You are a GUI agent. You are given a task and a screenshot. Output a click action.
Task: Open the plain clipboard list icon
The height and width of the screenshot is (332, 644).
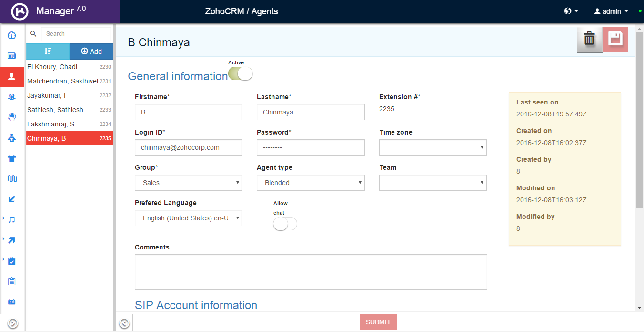pyautogui.click(x=12, y=281)
